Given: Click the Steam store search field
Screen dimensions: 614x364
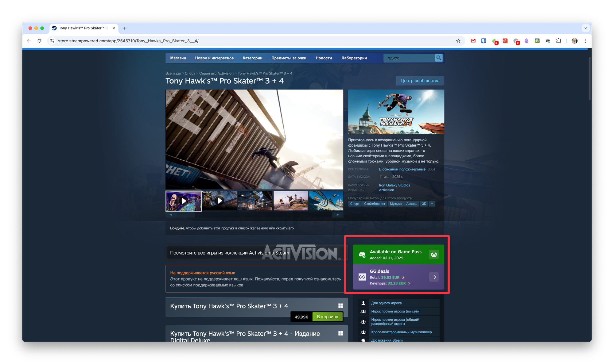Looking at the screenshot, I should (409, 58).
